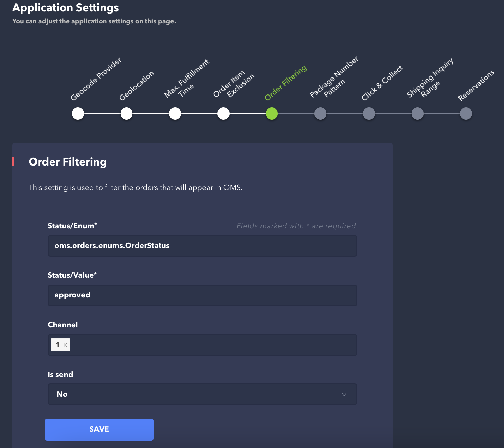This screenshot has height=448, width=504.
Task: Click the Status/Enum input field
Action: click(x=202, y=246)
